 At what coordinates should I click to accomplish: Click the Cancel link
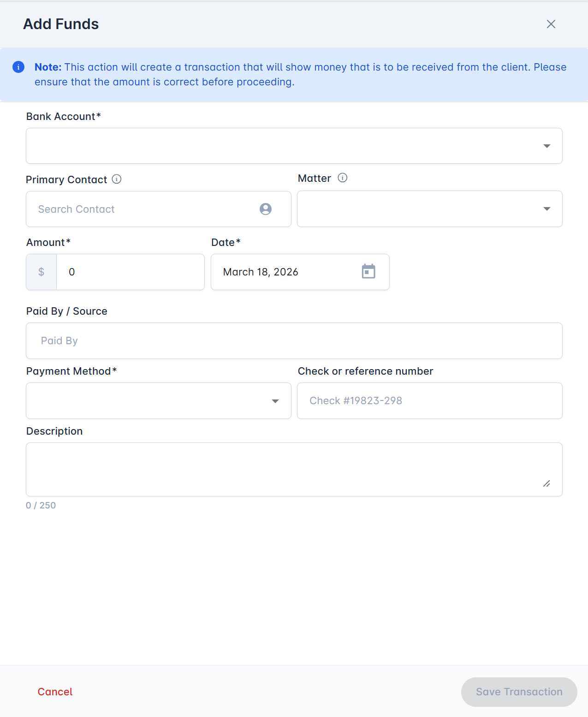click(x=55, y=692)
